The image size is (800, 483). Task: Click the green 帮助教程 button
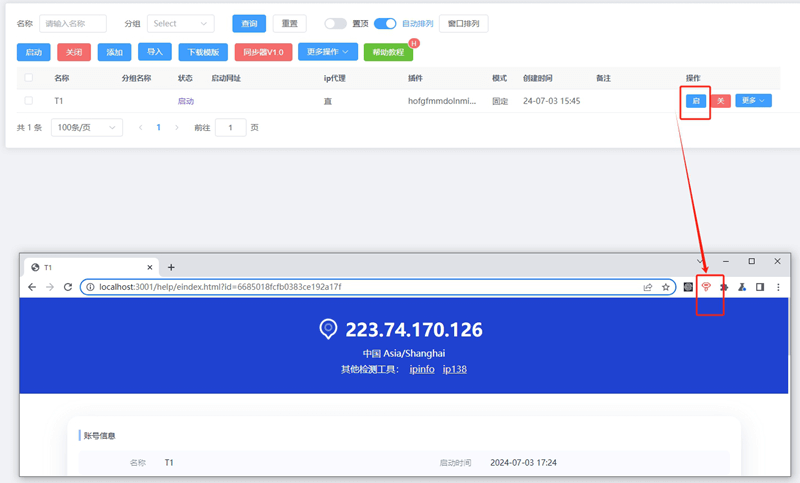[388, 52]
